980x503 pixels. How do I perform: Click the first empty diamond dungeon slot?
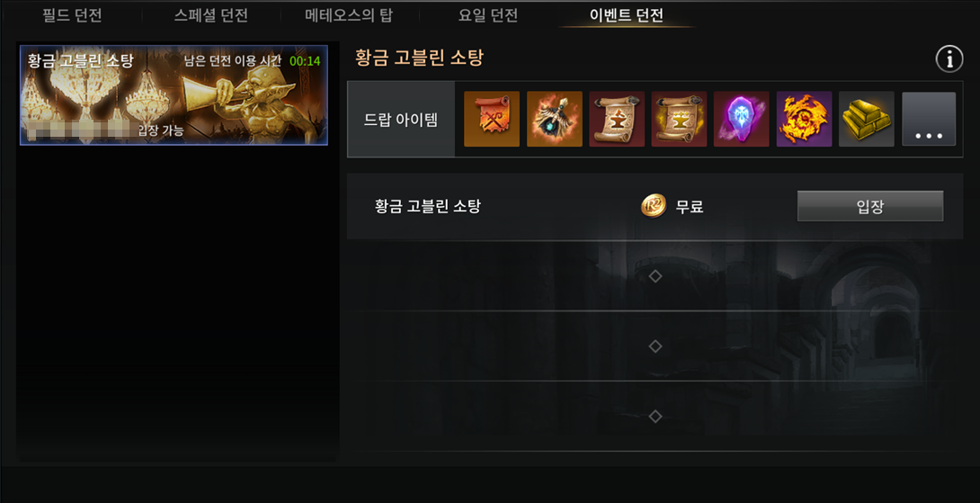[x=655, y=276]
